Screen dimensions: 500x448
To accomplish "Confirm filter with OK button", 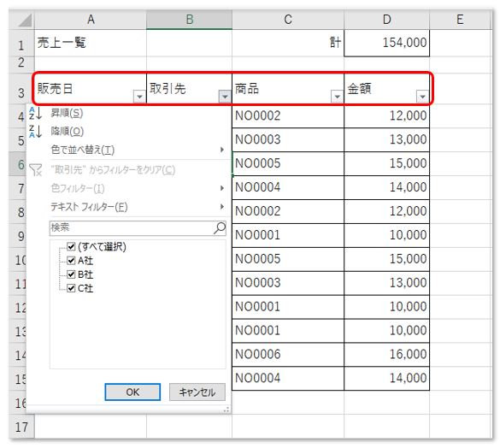I will [x=132, y=392].
